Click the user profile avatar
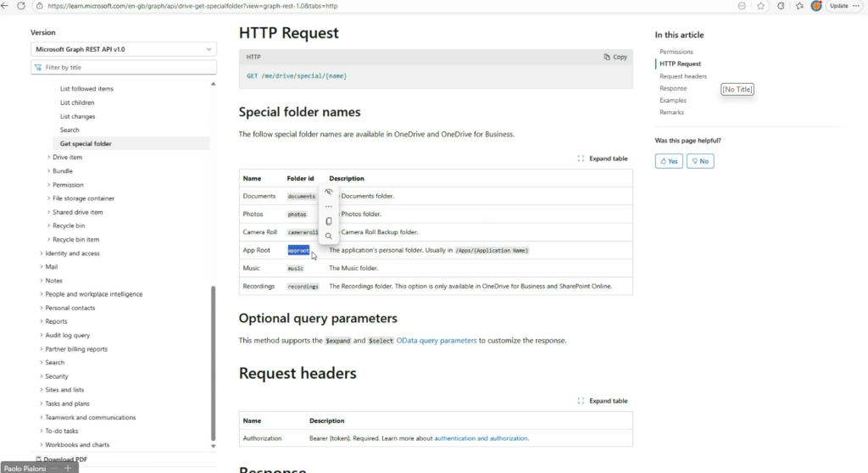The image size is (868, 473). tap(816, 6)
